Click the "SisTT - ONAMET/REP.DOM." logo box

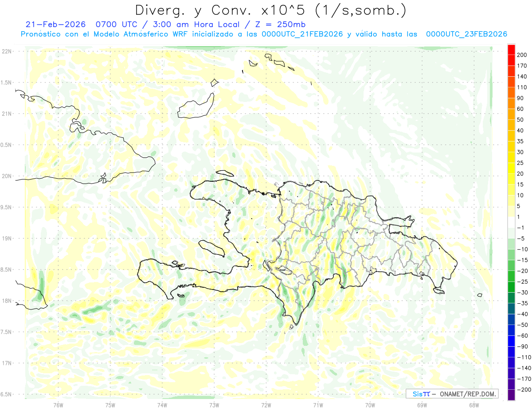pos(452,394)
